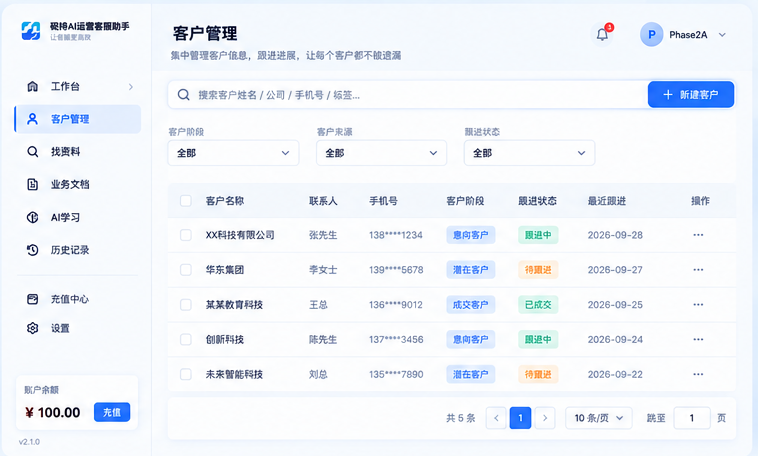Image resolution: width=758 pixels, height=456 pixels.
Task: Click the 已成交 tag for 某某教育科技
Action: (538, 305)
